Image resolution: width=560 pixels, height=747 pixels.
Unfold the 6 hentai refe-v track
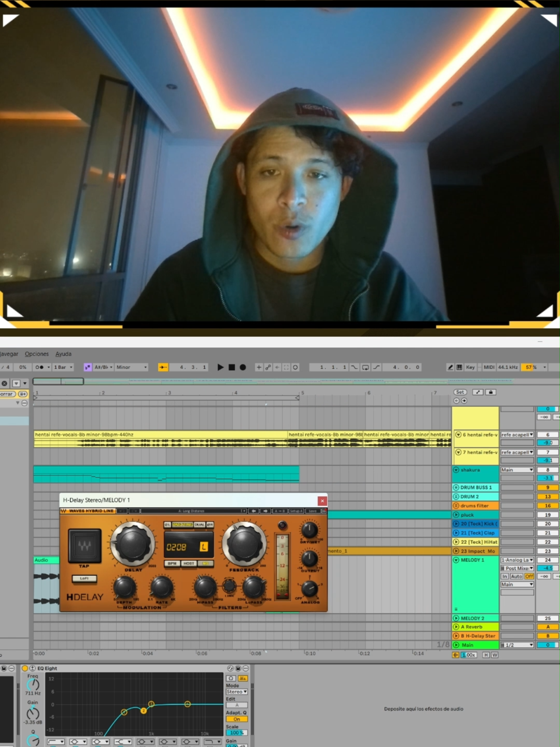tap(458, 435)
